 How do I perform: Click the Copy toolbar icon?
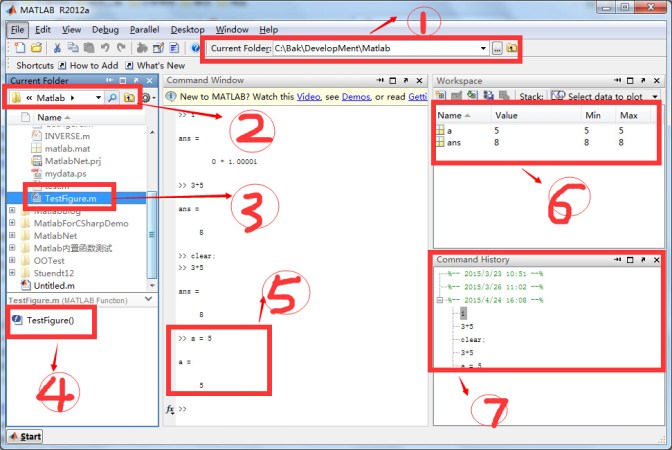(73, 48)
